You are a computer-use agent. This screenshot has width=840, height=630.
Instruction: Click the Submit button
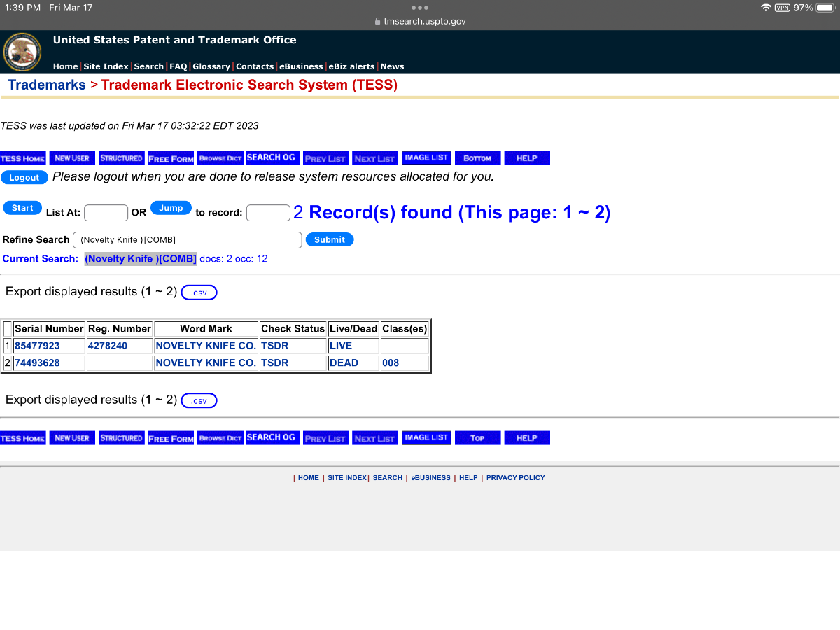330,239
